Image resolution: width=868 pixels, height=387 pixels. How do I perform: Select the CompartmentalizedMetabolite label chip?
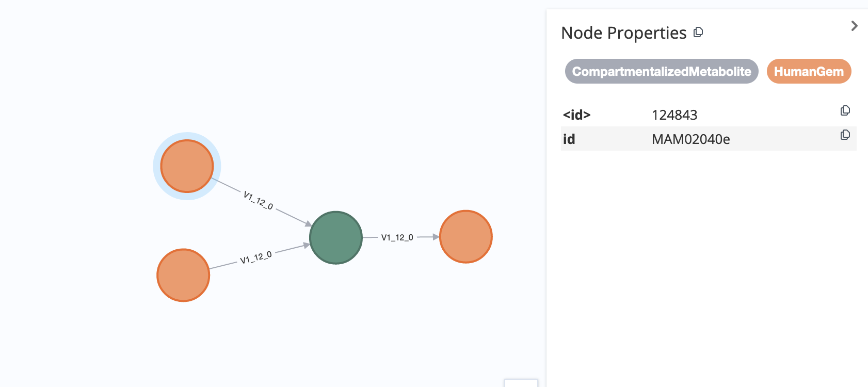click(662, 71)
